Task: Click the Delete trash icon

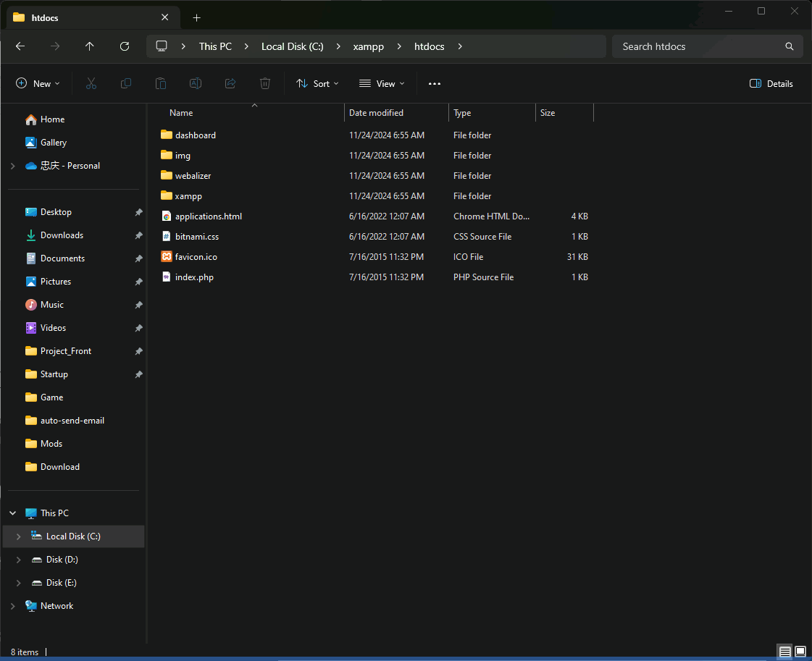Action: click(265, 83)
